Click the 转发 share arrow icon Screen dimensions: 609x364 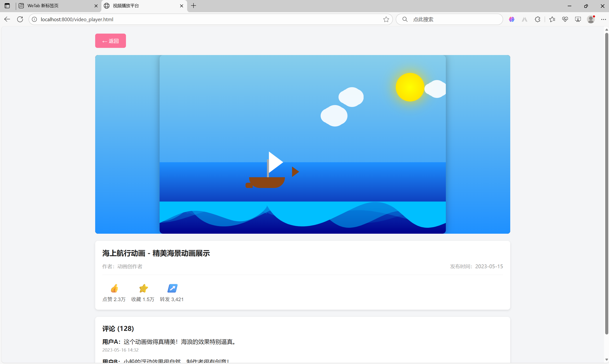click(172, 288)
